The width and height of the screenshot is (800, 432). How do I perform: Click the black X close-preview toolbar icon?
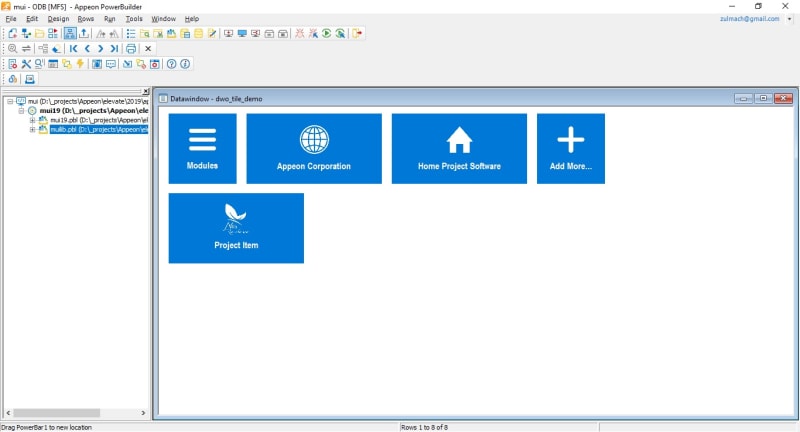click(148, 48)
